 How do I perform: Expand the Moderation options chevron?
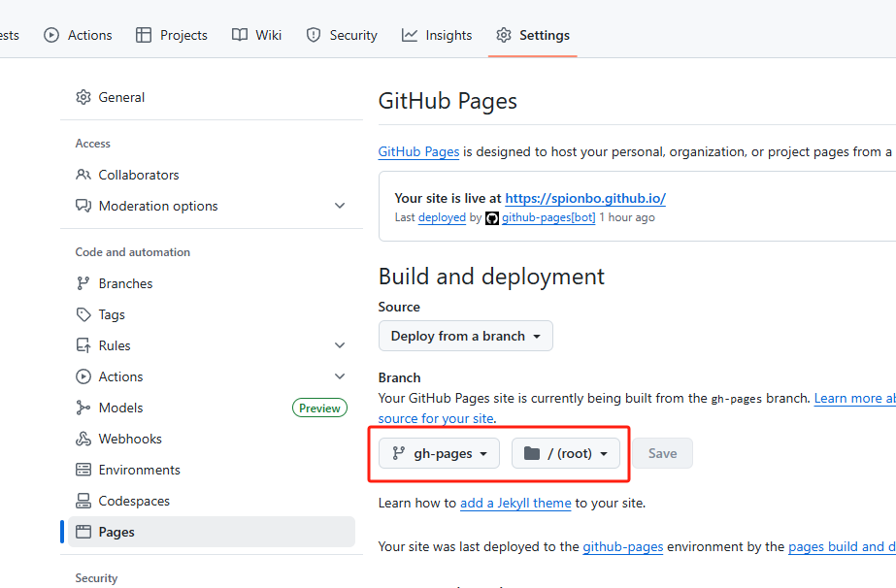click(x=340, y=206)
